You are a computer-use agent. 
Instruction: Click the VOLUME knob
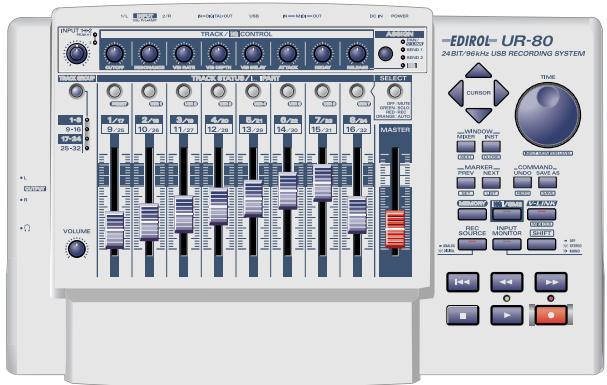point(77,249)
